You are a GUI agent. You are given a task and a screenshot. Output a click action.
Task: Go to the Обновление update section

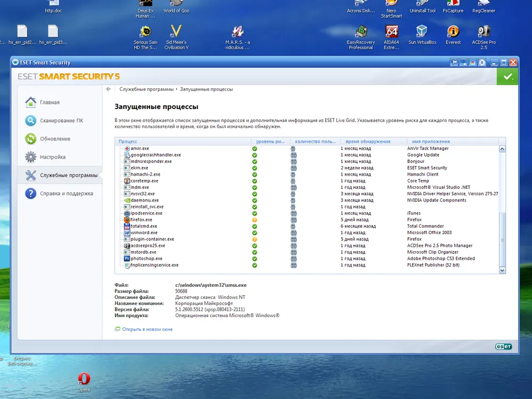click(55, 139)
